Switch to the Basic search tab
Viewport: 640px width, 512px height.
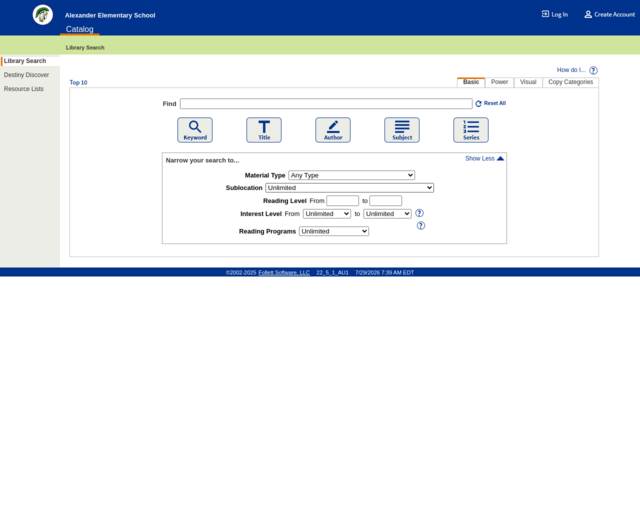tap(471, 82)
